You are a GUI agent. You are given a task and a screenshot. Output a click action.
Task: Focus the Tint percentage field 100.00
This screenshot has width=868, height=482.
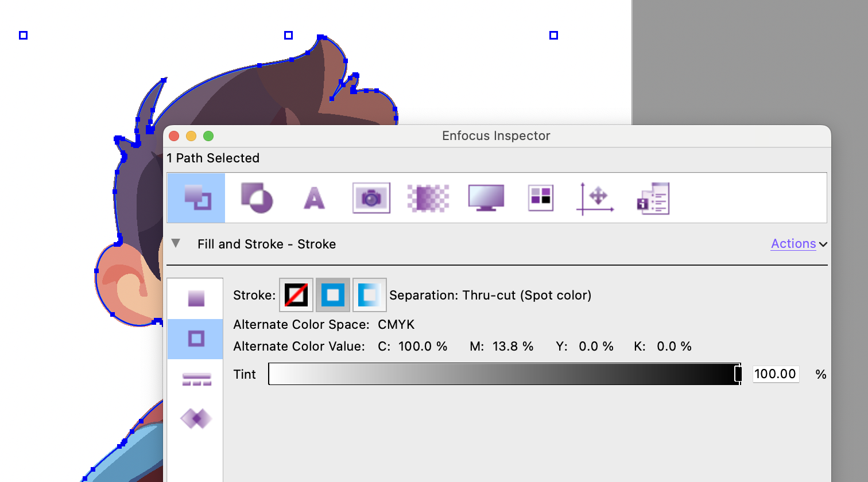tap(776, 374)
